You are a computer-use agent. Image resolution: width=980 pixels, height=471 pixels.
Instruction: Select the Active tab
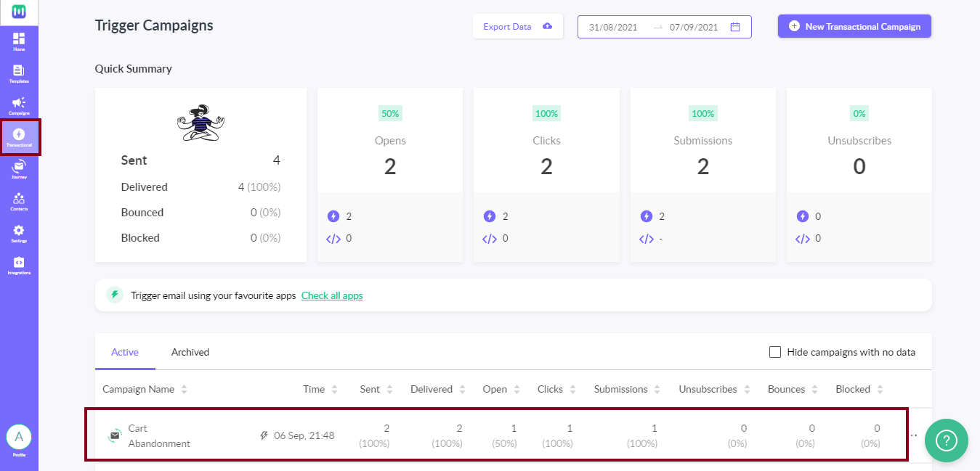pos(125,352)
